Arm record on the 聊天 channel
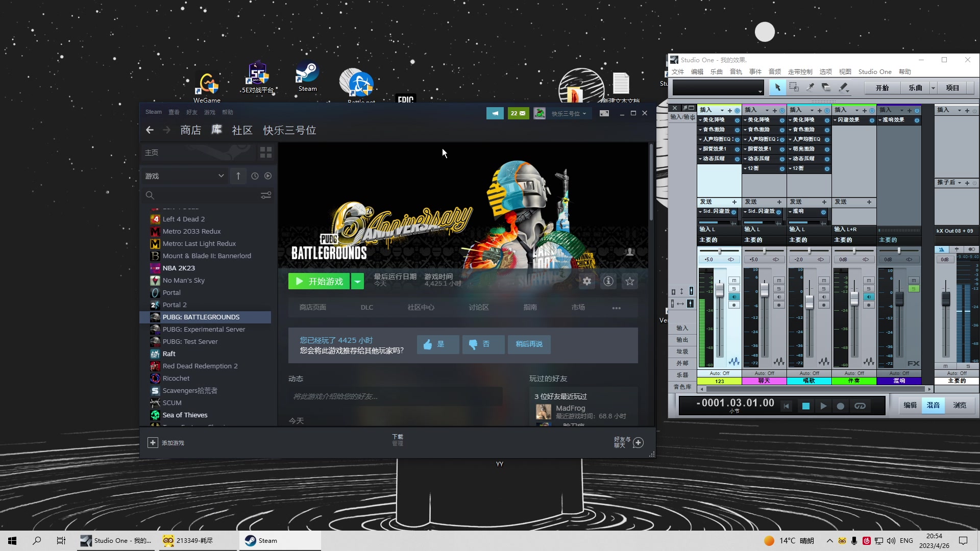980x551 pixels. click(779, 305)
